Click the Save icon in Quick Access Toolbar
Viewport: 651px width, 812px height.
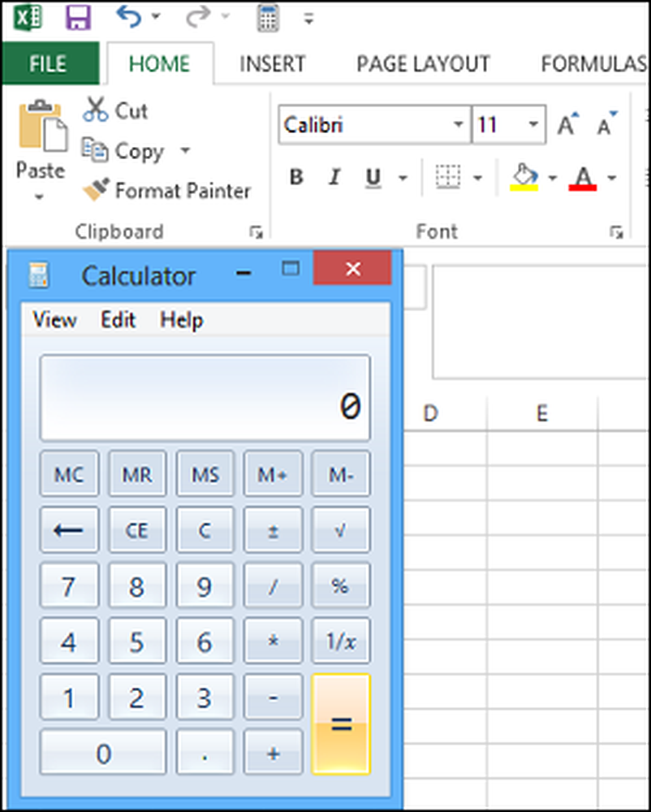click(78, 17)
